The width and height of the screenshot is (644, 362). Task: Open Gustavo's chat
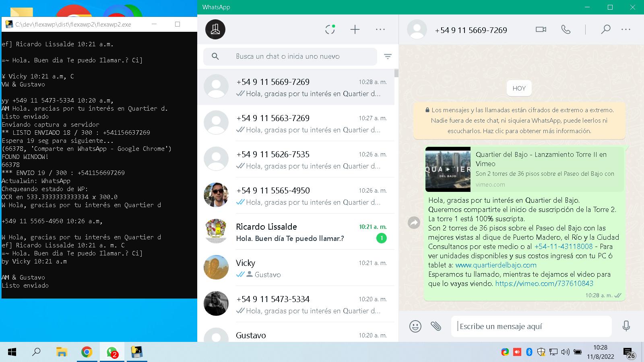point(296,332)
